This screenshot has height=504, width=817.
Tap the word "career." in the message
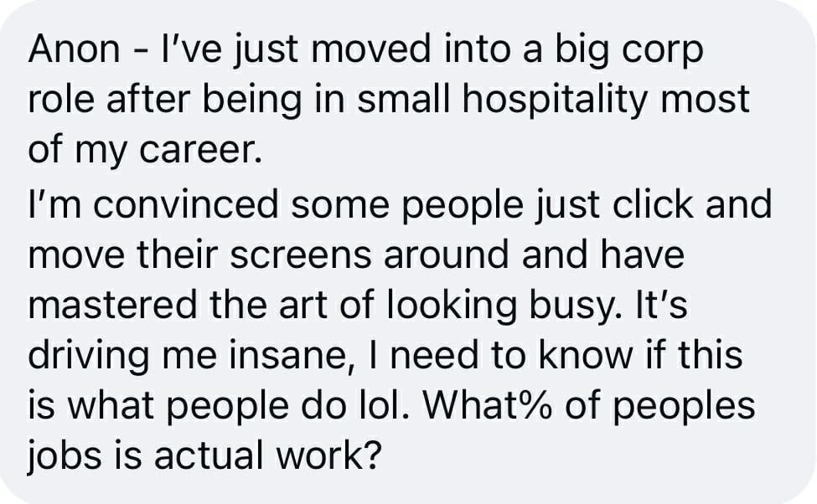pyautogui.click(x=200, y=151)
